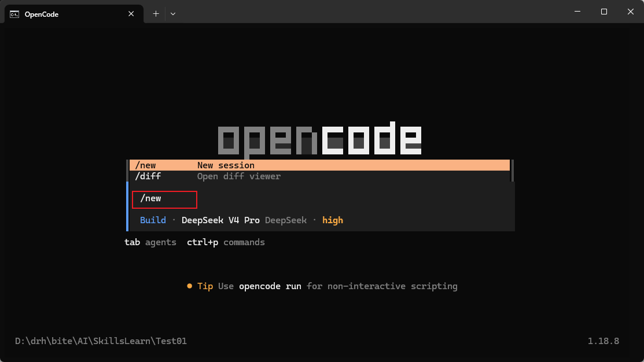Image resolution: width=644 pixels, height=362 pixels.
Task: Click the working directory path Test01
Action: click(x=101, y=341)
